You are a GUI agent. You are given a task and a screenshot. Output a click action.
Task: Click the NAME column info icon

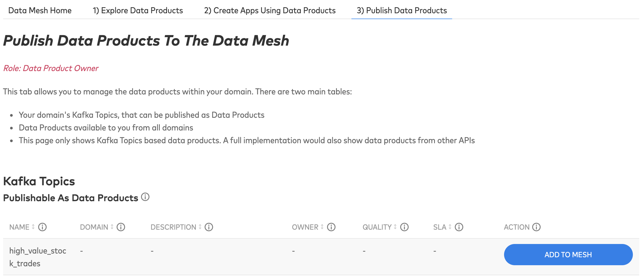[x=42, y=227]
